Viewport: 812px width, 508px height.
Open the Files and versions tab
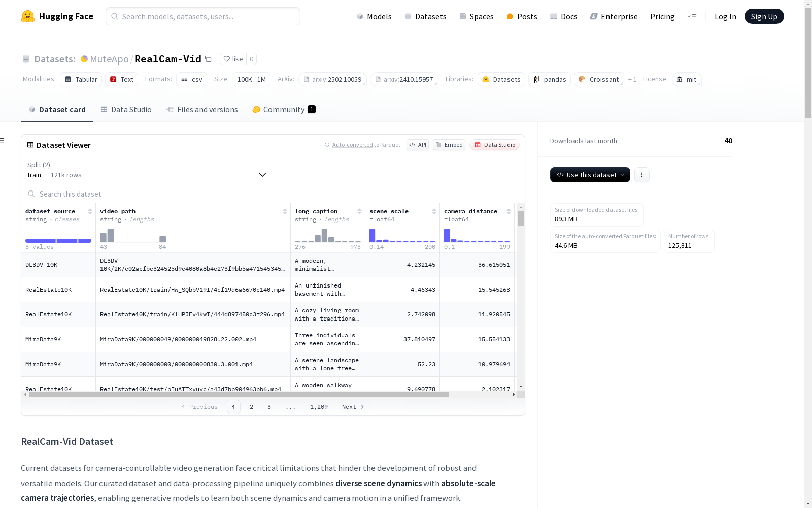[202, 110]
